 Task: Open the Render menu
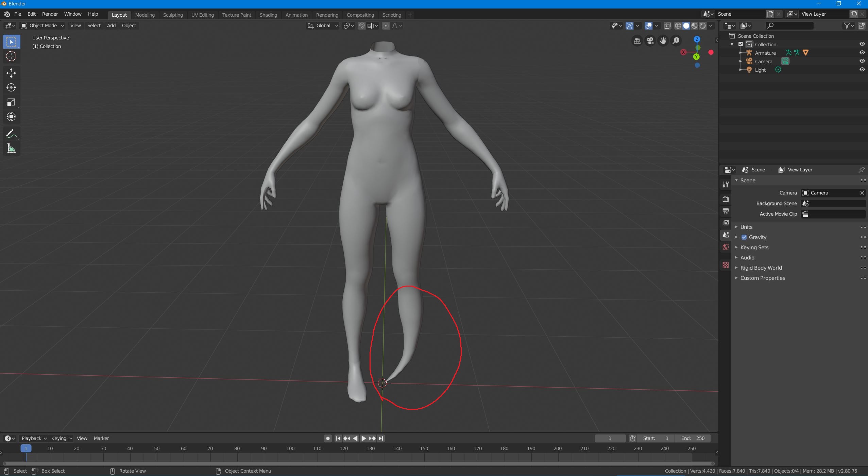(50, 14)
